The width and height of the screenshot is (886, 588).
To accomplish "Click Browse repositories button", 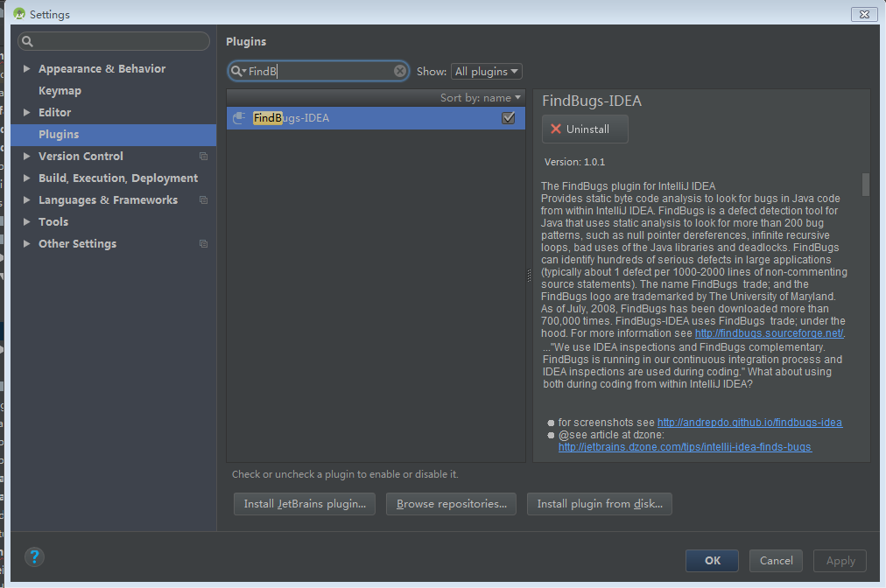I will [451, 504].
